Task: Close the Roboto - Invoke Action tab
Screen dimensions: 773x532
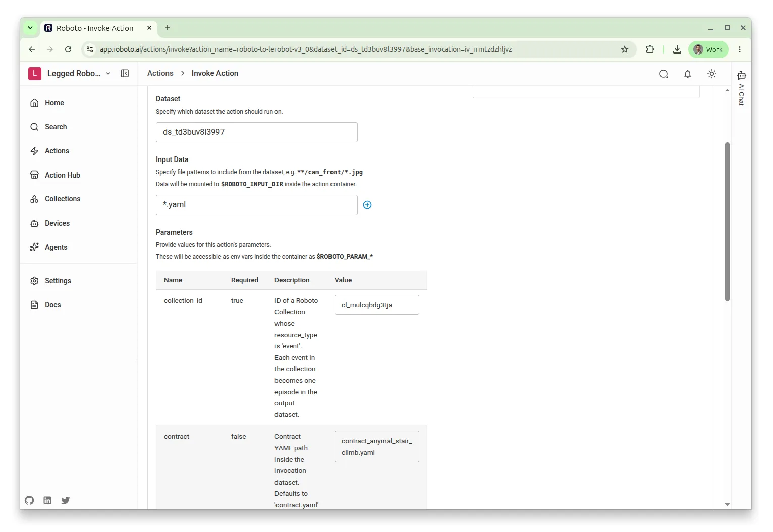Action: [x=149, y=28]
